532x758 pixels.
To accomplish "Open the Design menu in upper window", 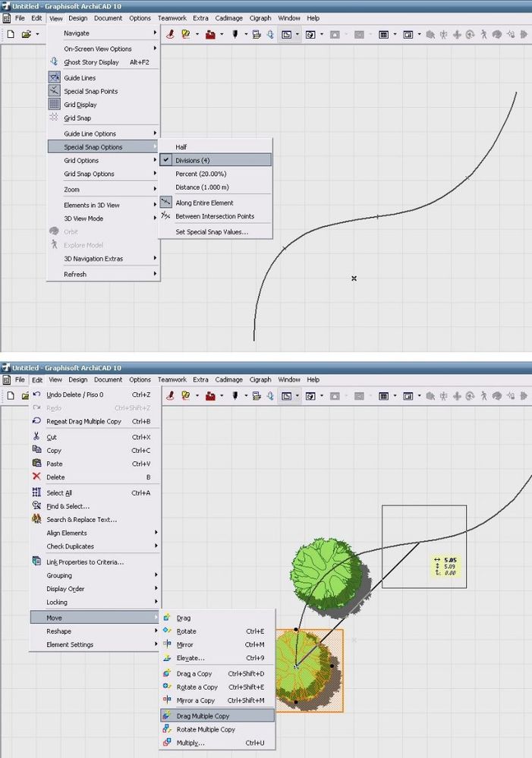I will tap(78, 18).
